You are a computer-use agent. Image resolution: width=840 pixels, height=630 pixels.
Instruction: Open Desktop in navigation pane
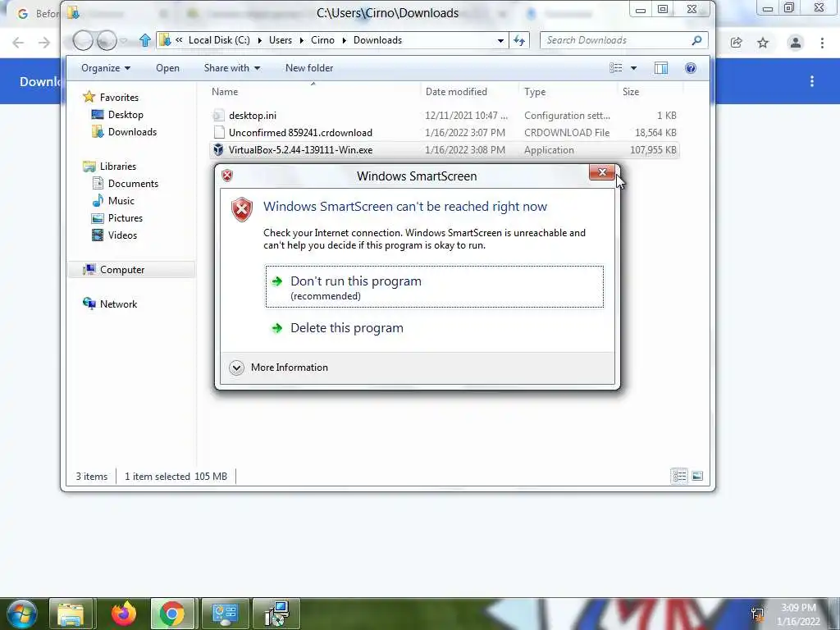pyautogui.click(x=126, y=115)
